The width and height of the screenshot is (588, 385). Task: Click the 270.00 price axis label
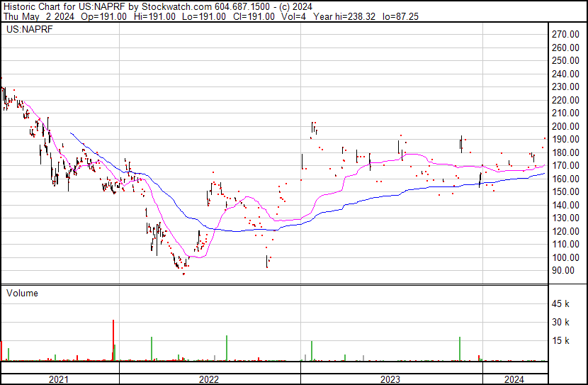[565, 35]
